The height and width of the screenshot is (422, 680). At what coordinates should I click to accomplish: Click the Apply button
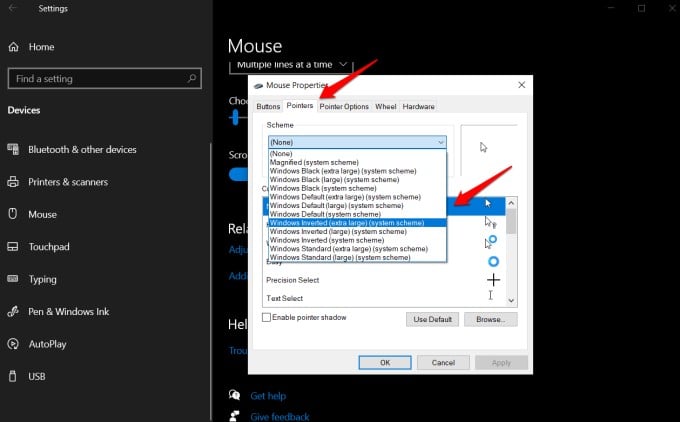click(501, 363)
